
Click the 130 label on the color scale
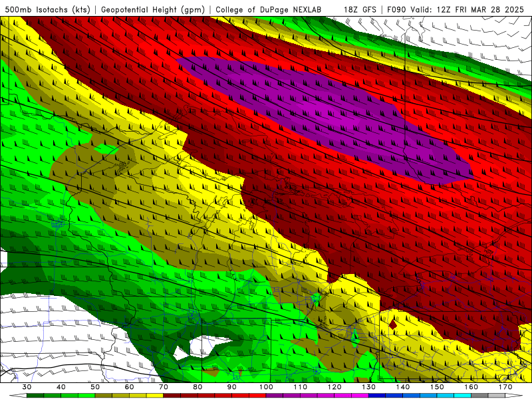point(369,387)
